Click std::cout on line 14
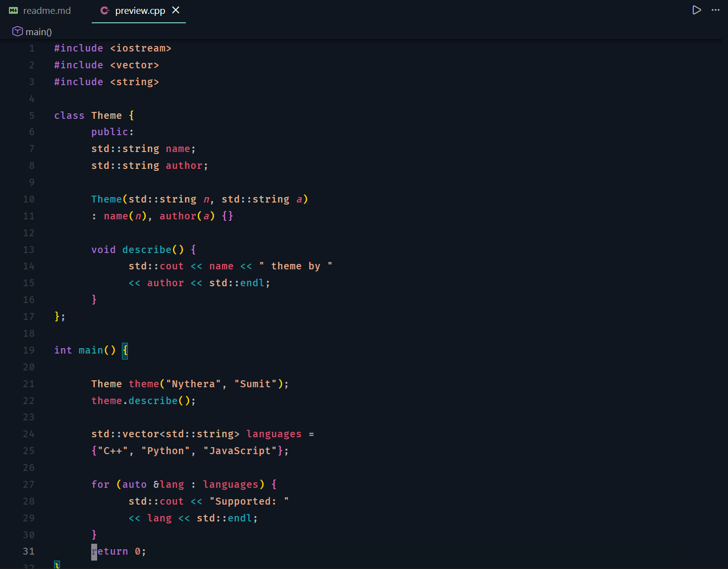 (x=156, y=266)
